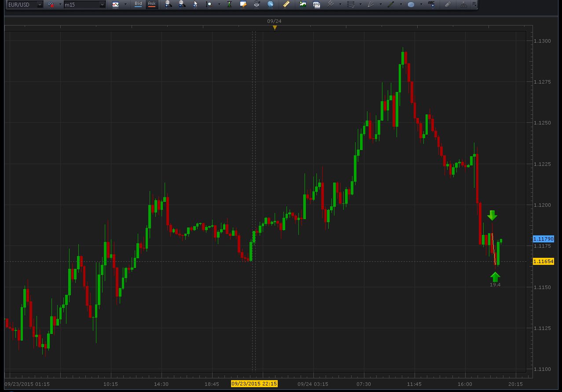Expand the arrow beside the unlink chart icon
This screenshot has width=562, height=392.
[60, 4]
